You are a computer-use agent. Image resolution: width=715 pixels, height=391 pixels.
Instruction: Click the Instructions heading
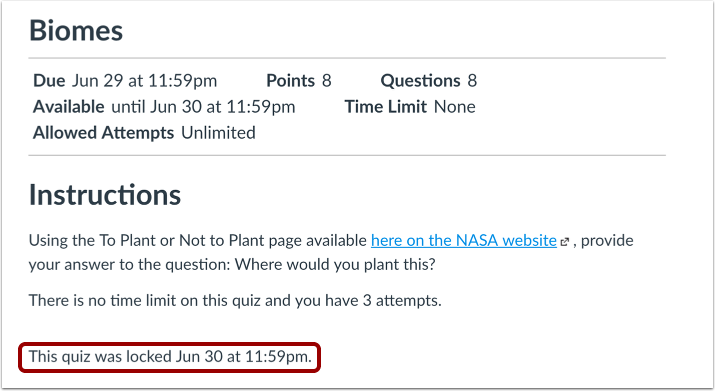pos(105,195)
